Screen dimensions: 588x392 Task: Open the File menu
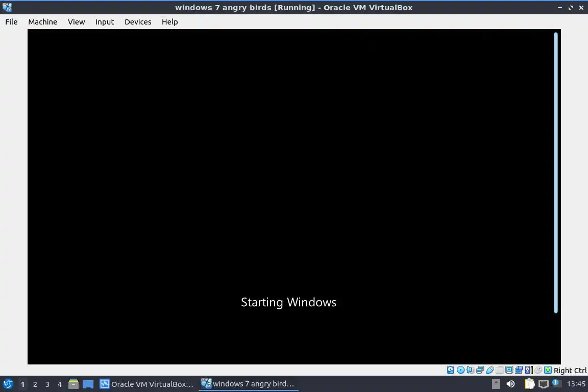[x=11, y=22]
